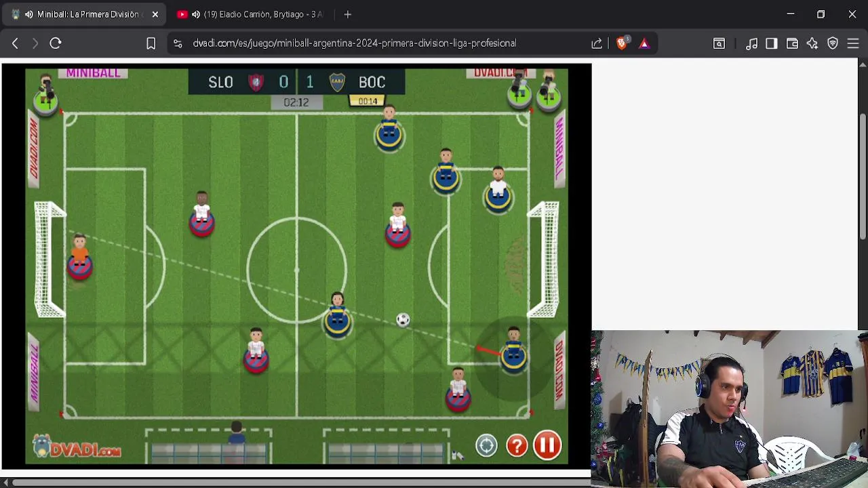
Task: Open the tab search icon in the toolbar
Action: pos(719,43)
